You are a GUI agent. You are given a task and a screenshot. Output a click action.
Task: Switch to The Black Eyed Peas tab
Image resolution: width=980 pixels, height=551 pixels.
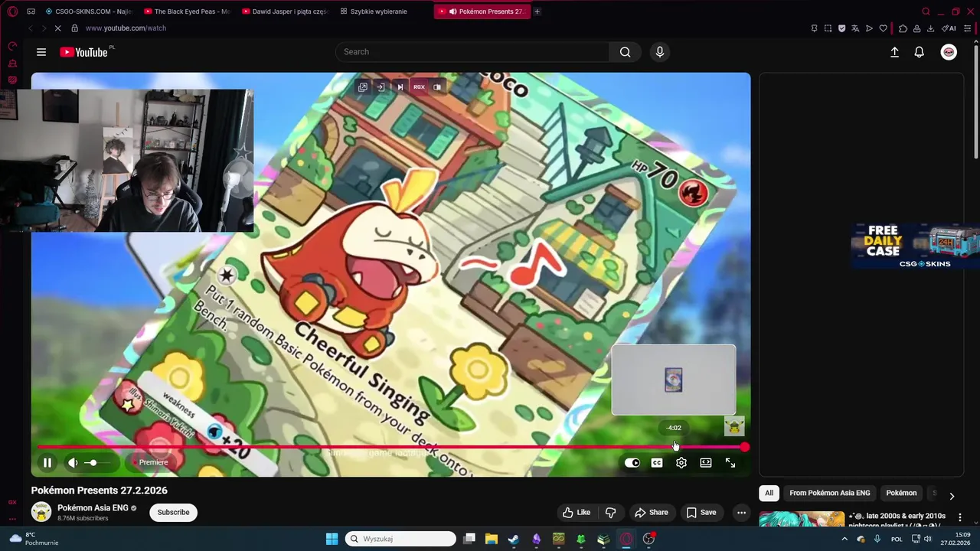(187, 11)
